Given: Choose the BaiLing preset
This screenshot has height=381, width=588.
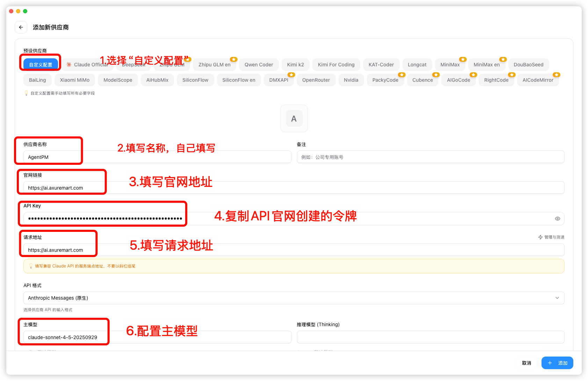Looking at the screenshot, I should [x=37, y=80].
